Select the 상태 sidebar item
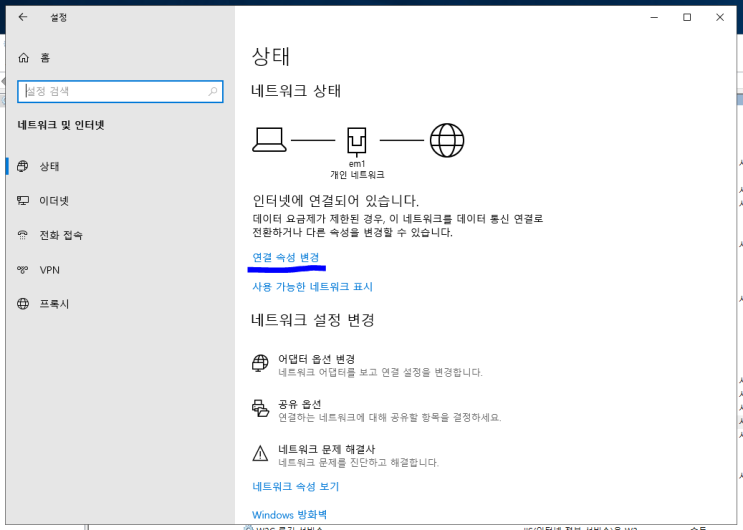This screenshot has height=530, width=743. coord(120,166)
